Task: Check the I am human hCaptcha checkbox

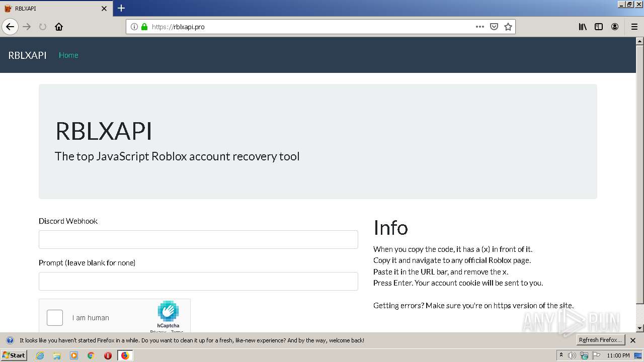Action: pos(55,318)
